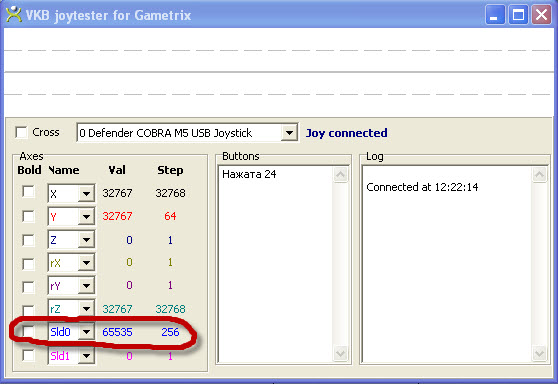Click the Y axis step value 64
The width and height of the screenshot is (558, 384).
pos(170,216)
